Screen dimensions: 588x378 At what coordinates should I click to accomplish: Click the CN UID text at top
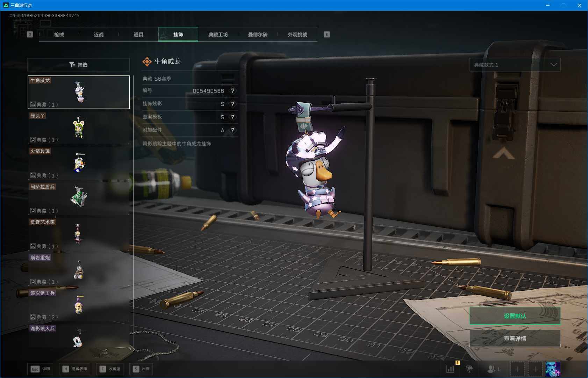[x=44, y=15]
